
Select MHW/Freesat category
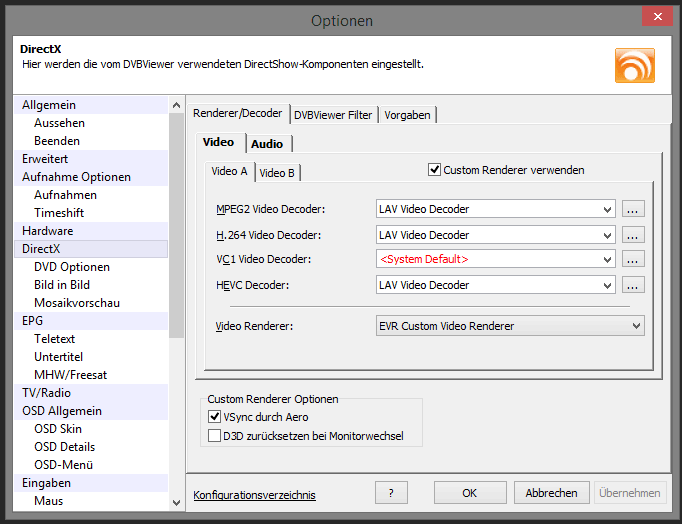[91, 375]
